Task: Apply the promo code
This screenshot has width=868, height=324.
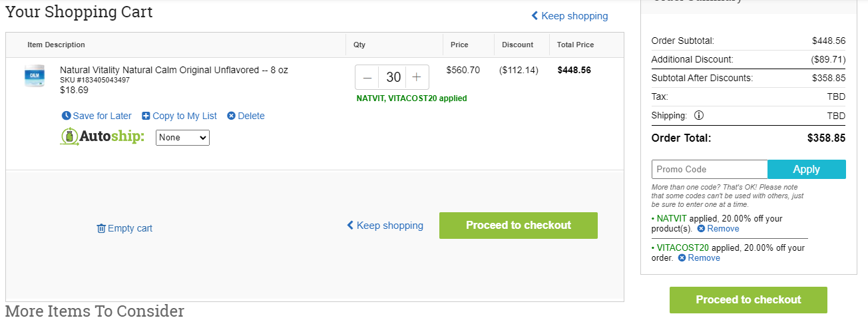Action: point(807,169)
